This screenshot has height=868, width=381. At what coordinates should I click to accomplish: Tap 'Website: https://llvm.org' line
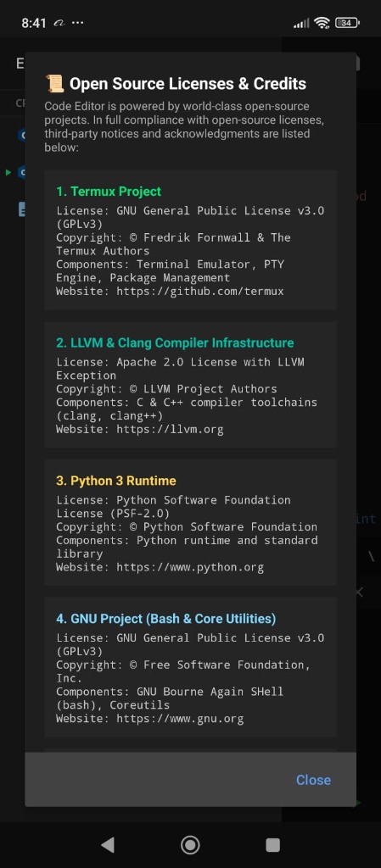[x=139, y=429]
